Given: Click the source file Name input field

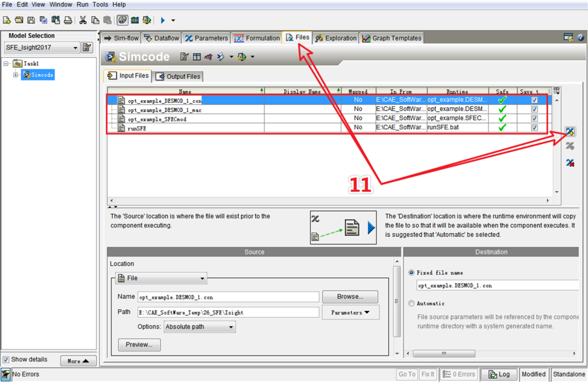Looking at the screenshot, I should pyautogui.click(x=228, y=297).
